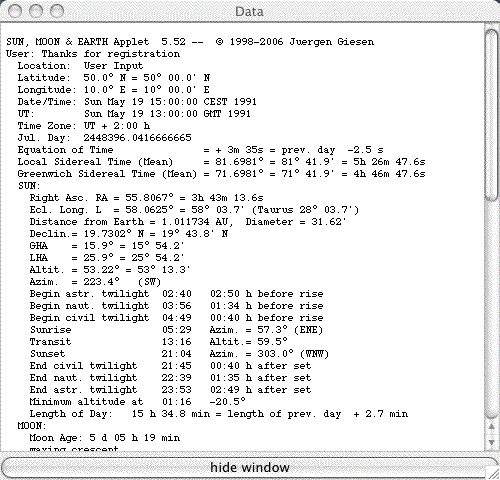Click the applet title line "SUN, MOON & EARTH Applet"

coord(190,42)
